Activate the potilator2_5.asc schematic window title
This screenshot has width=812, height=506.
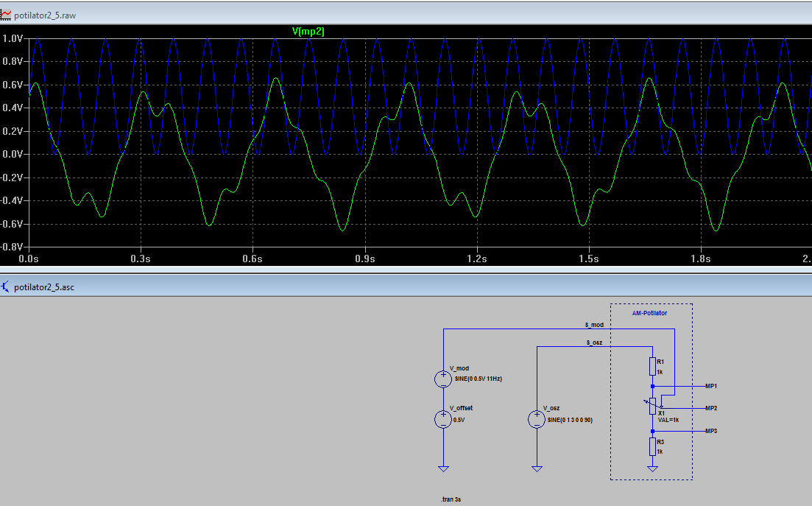point(44,287)
